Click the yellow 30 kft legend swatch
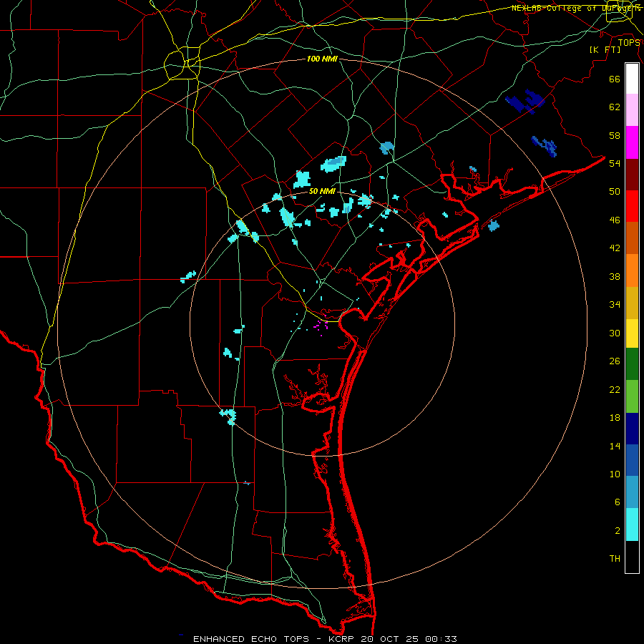The image size is (644, 644). 632,333
